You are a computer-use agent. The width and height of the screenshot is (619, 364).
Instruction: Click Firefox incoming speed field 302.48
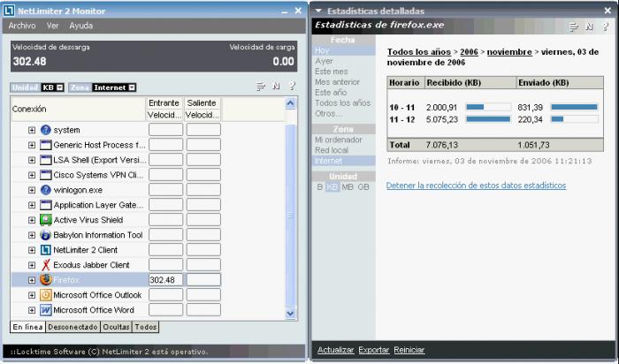point(166,279)
